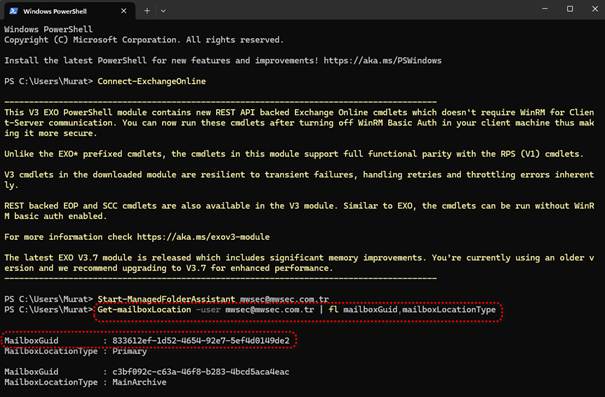Click the MainArchive location type value
The width and height of the screenshot is (605, 397).
click(x=139, y=382)
